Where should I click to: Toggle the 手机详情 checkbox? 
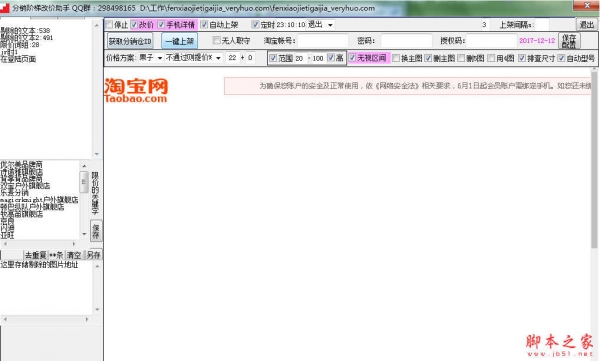[x=161, y=25]
